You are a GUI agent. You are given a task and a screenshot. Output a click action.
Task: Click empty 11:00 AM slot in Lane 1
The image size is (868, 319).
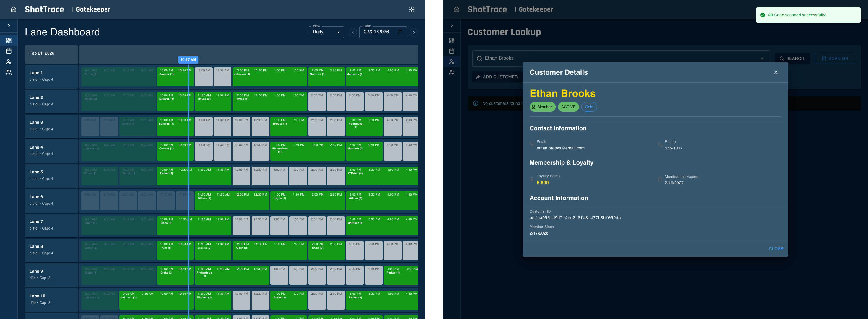pos(203,77)
